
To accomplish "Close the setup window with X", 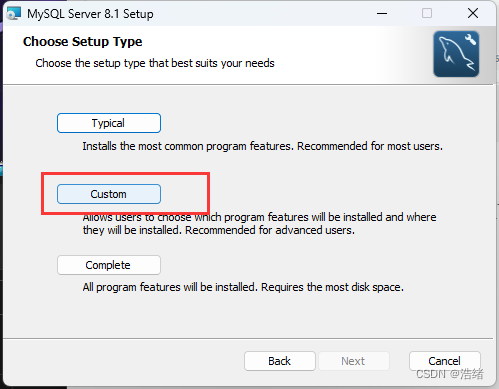I will [x=473, y=14].
